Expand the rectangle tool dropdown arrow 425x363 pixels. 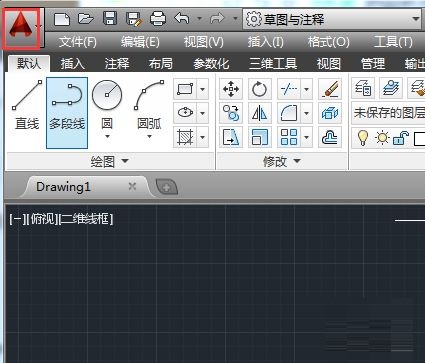pos(203,89)
